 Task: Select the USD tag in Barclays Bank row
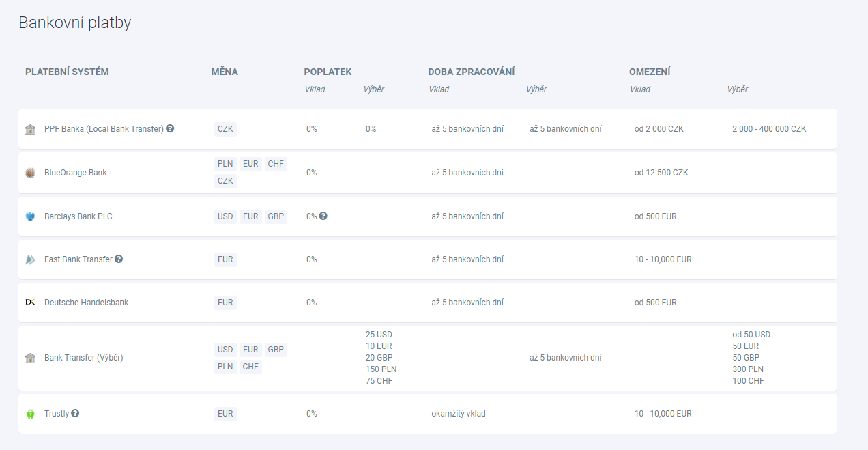(x=225, y=216)
